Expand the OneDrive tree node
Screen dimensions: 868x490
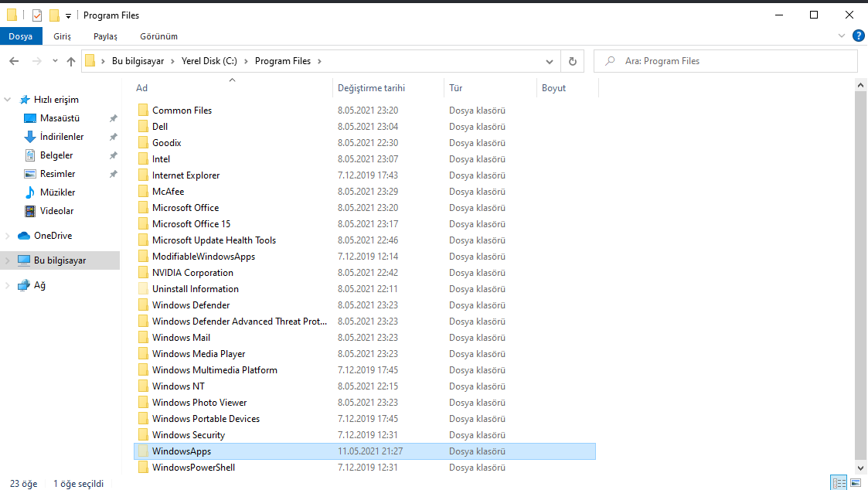click(x=7, y=236)
